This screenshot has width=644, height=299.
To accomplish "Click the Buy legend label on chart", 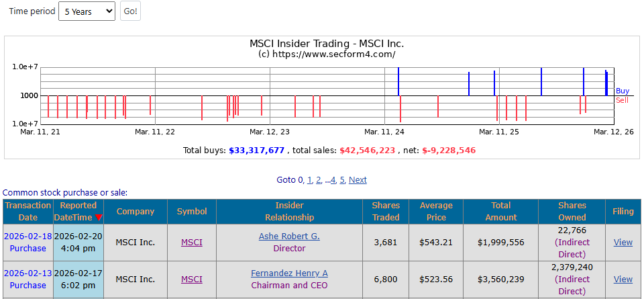I will point(623,91).
